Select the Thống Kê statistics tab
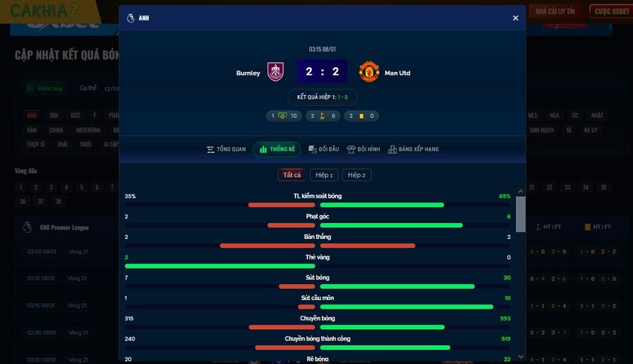633x364 pixels. coord(277,149)
